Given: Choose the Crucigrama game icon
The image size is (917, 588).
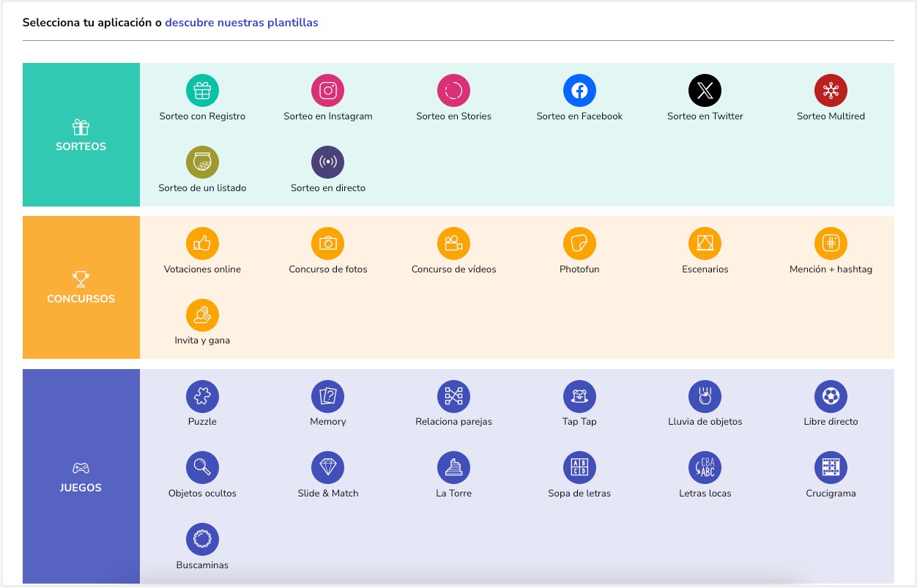Looking at the screenshot, I should [x=831, y=468].
